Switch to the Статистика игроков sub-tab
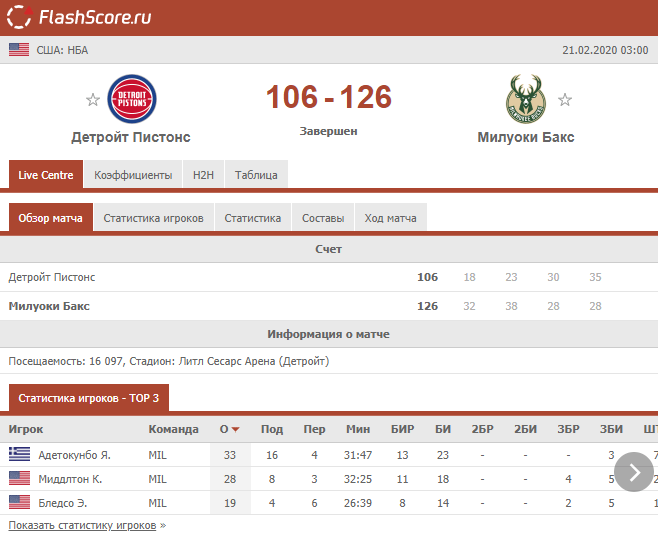Image resolution: width=658 pixels, height=538 pixels. 154,218
